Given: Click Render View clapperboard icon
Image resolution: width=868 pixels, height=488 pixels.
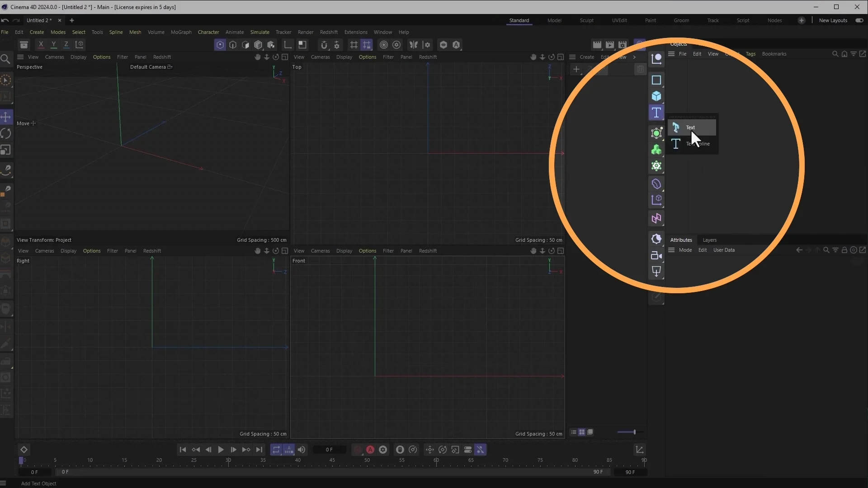Looking at the screenshot, I should (597, 45).
